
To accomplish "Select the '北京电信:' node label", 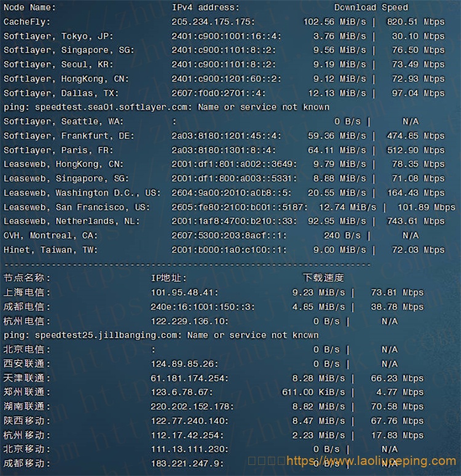I will click(26, 350).
